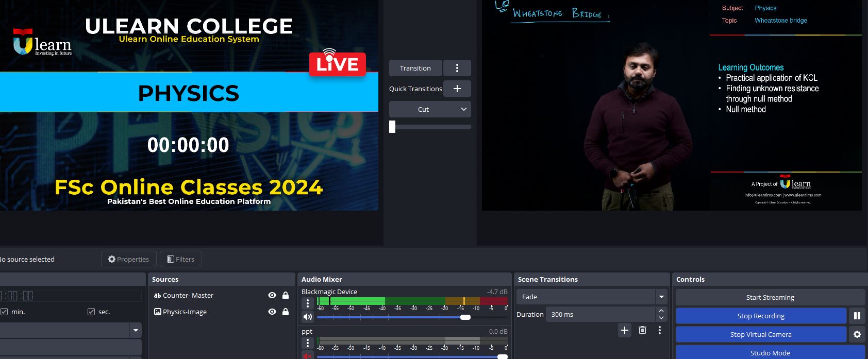Screen dimensions: 868x359
Task: Open Blackmagic Device audio options menu
Action: point(308,303)
